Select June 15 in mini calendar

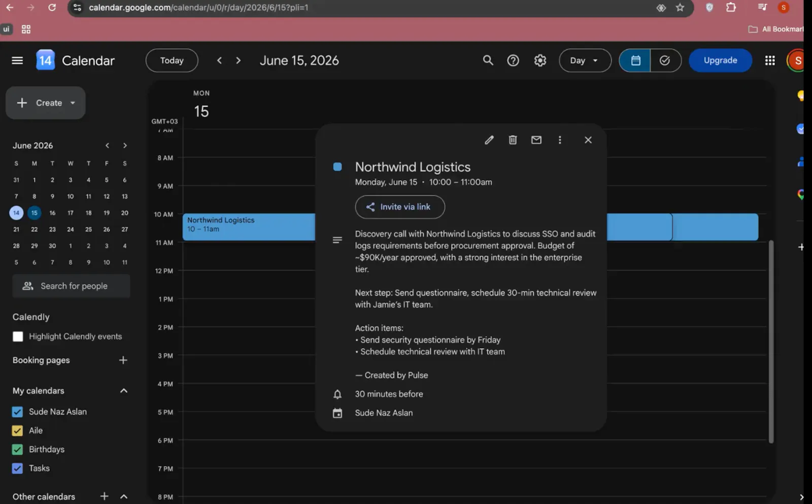point(34,213)
